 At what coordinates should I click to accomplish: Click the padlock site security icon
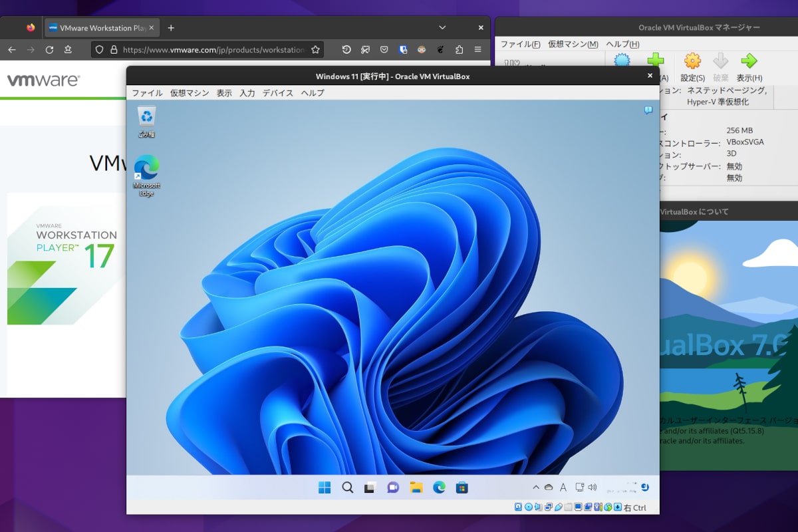[114, 49]
